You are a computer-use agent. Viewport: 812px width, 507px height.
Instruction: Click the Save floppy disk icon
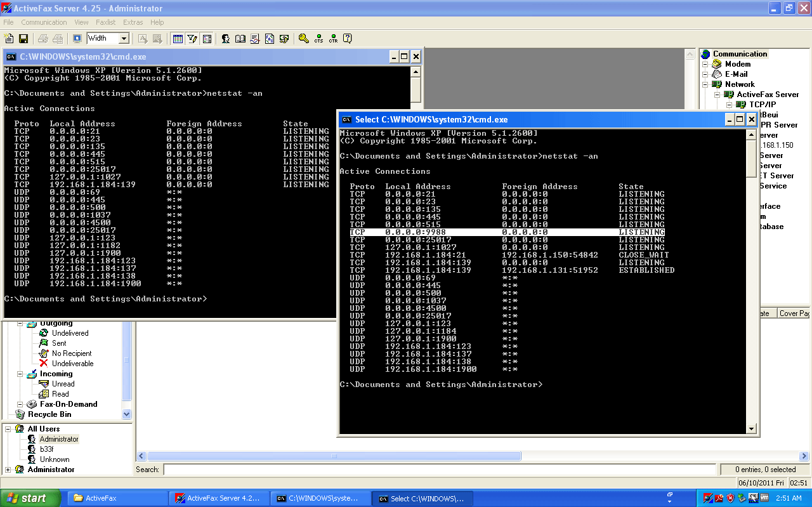pyautogui.click(x=23, y=39)
